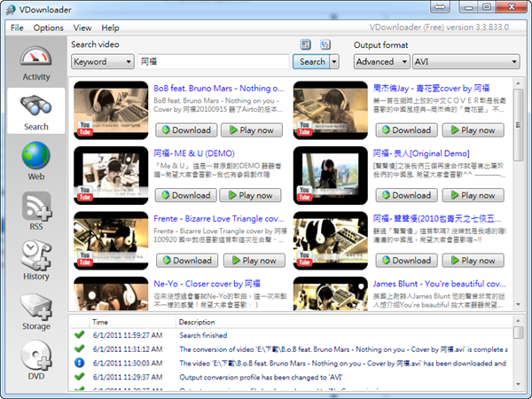Viewport: 532px width, 399px height.
Task: Open the 周杰倫Jay cover title link
Action: tap(431, 88)
